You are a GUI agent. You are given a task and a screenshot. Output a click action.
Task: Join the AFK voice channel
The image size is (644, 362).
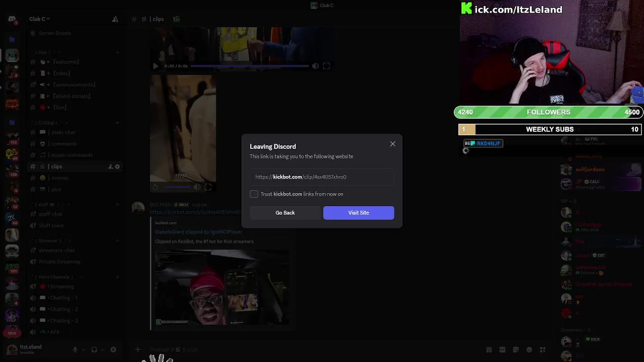pos(54,332)
